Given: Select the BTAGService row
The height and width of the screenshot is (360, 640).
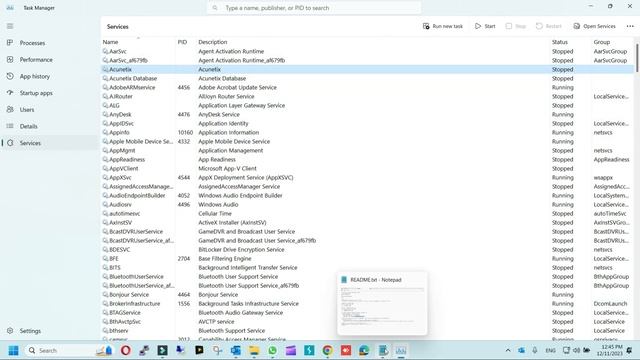Looking at the screenshot, I should click(367, 313).
